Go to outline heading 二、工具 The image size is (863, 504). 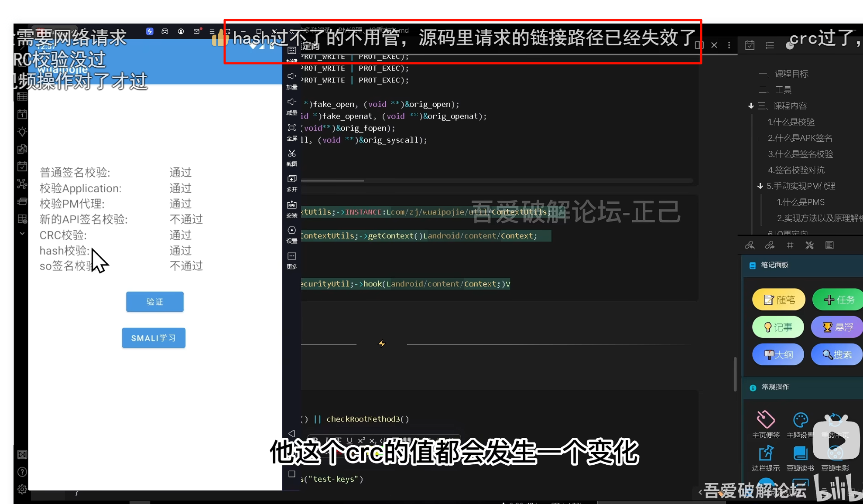coord(775,90)
